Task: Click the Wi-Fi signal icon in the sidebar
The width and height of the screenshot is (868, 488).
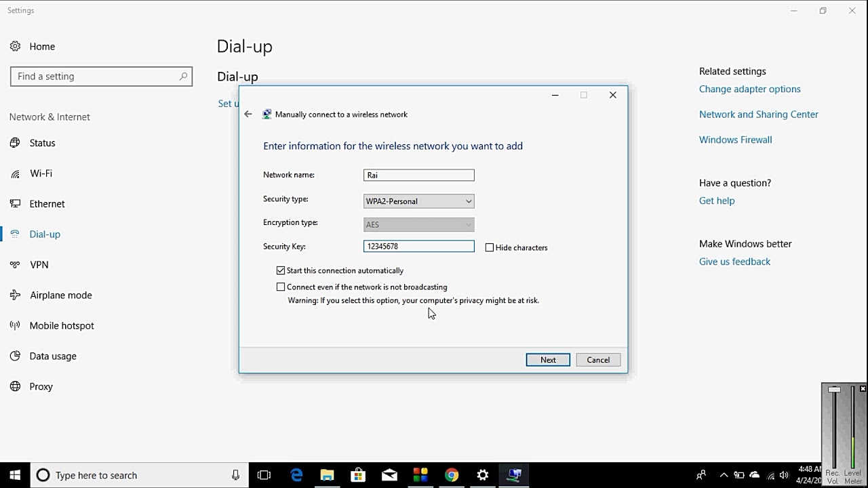Action: [15, 174]
